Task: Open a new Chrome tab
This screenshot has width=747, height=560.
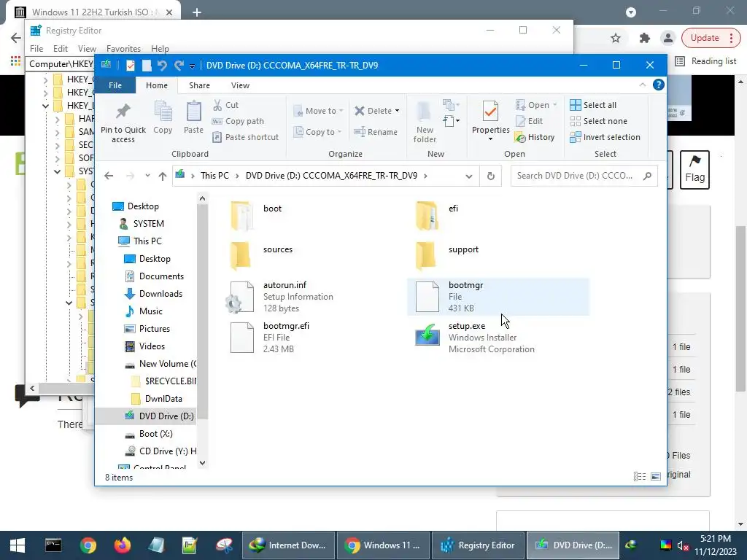Action: pyautogui.click(x=197, y=12)
